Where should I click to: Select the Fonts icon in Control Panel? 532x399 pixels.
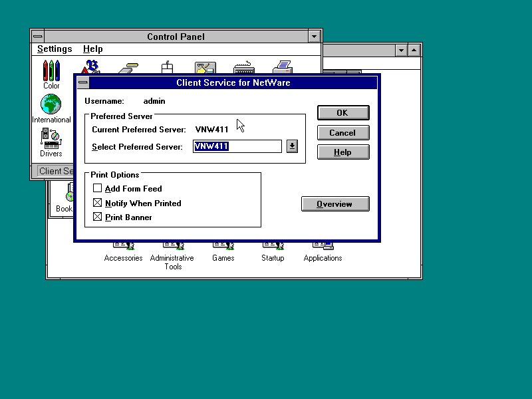click(x=91, y=66)
